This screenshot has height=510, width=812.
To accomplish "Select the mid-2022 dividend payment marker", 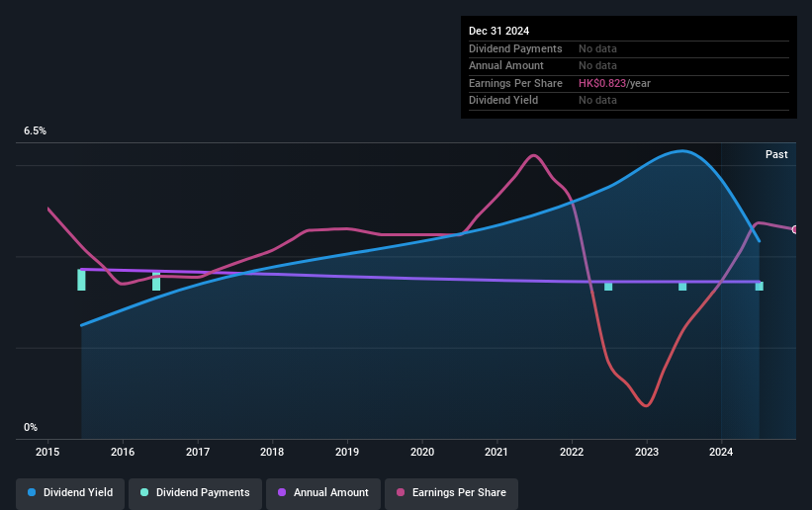I will (x=608, y=286).
